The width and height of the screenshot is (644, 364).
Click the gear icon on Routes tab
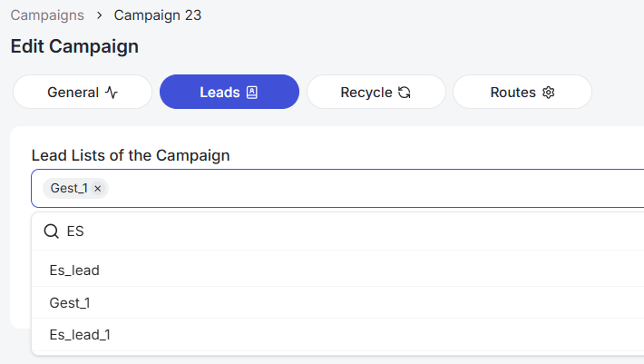[548, 93]
